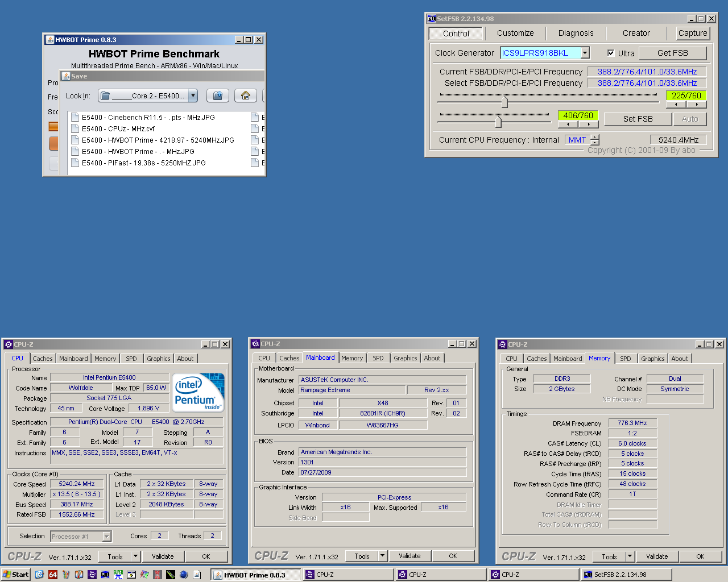Screen dimensions: 728x582
Task: Open Tools dropdown arrow in CPU-Z CPU window
Action: (135, 556)
